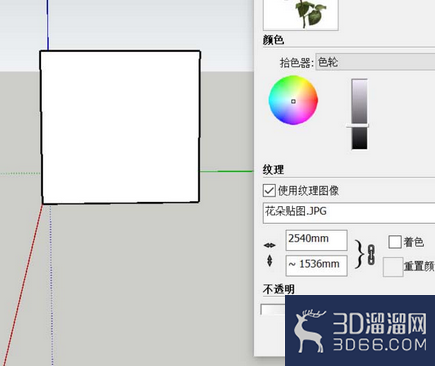Click the reset color swatch button

(393, 267)
